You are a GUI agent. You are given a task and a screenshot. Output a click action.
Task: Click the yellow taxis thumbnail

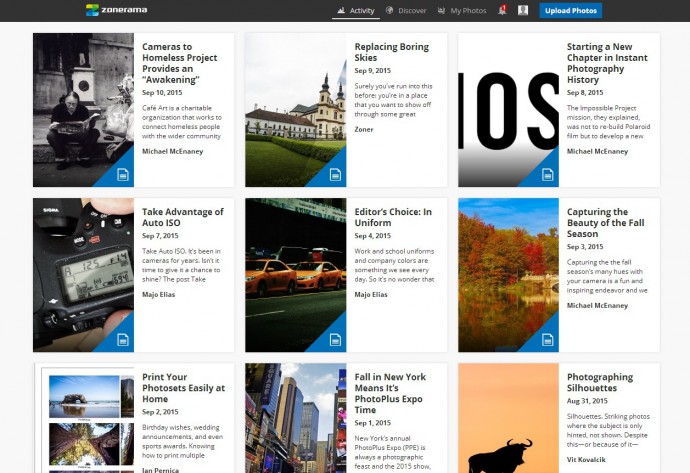pyautogui.click(x=296, y=275)
